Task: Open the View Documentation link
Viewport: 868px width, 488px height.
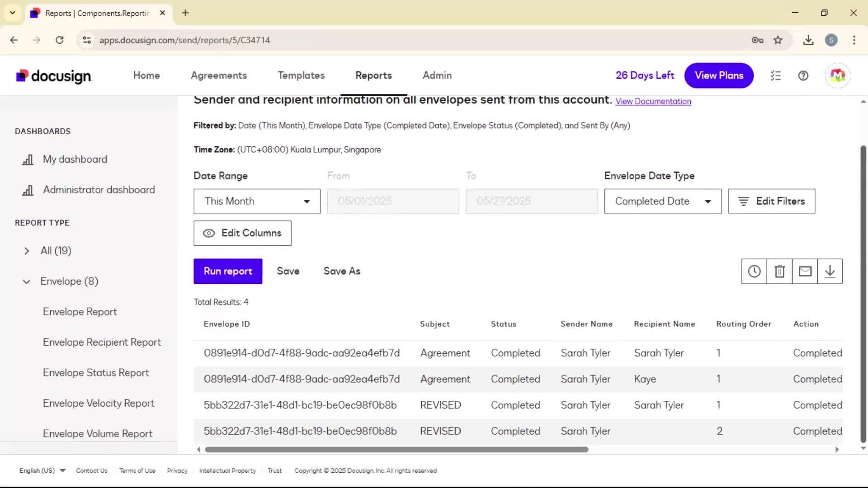Action: (x=653, y=101)
